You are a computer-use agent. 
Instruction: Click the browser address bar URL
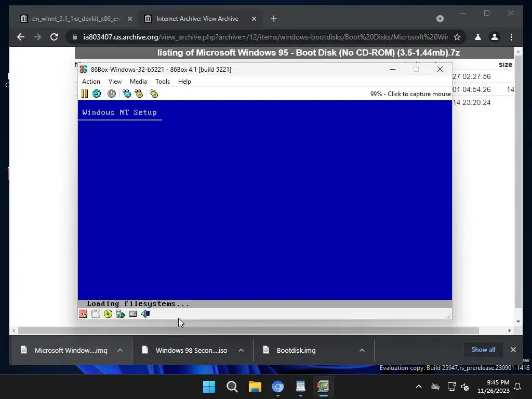coord(265,37)
